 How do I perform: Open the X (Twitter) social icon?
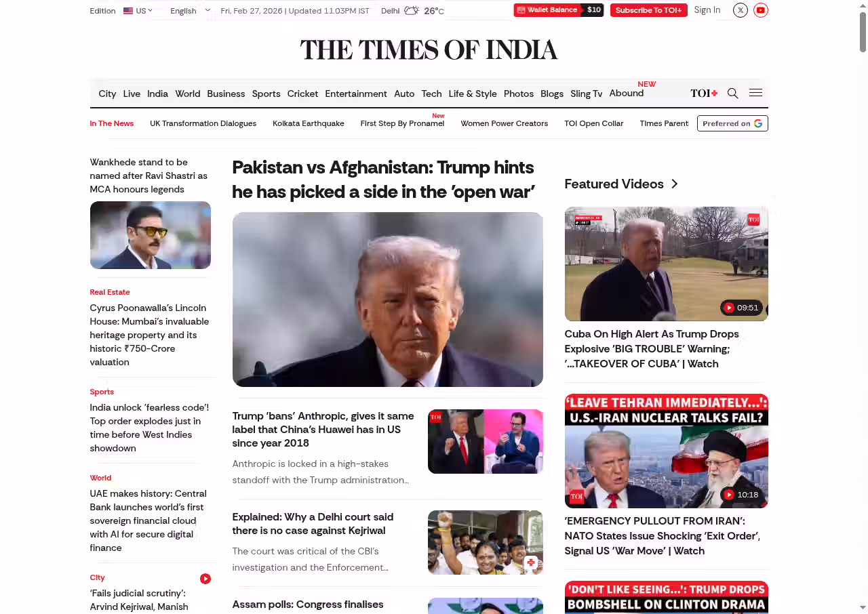741,10
